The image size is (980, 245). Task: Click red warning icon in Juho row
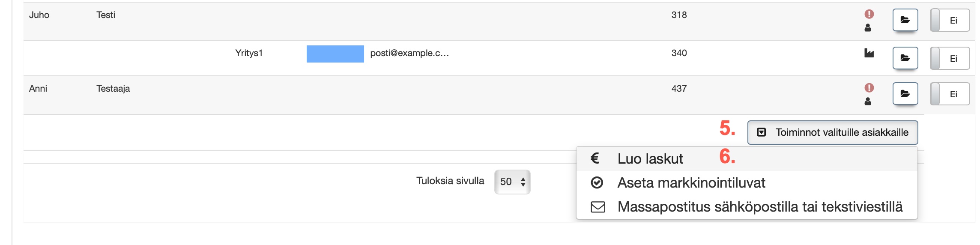click(869, 14)
